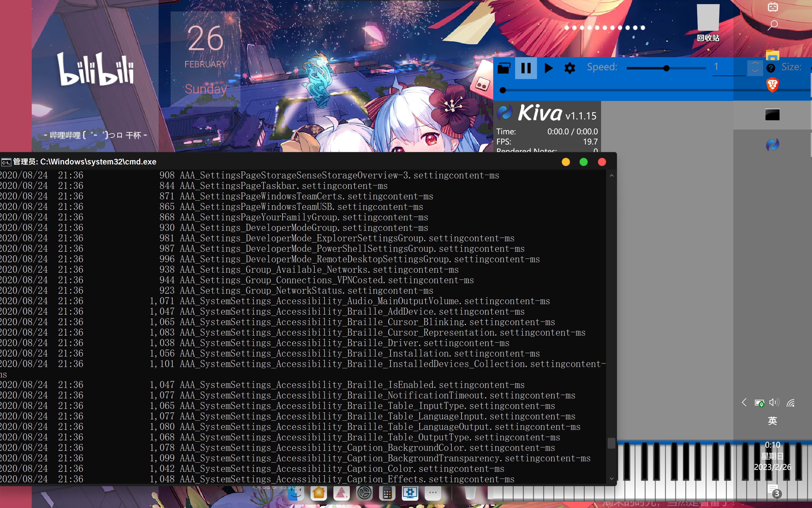Viewport: 812px width, 508px height.
Task: Open the orange Home icon in dock
Action: 318,493
